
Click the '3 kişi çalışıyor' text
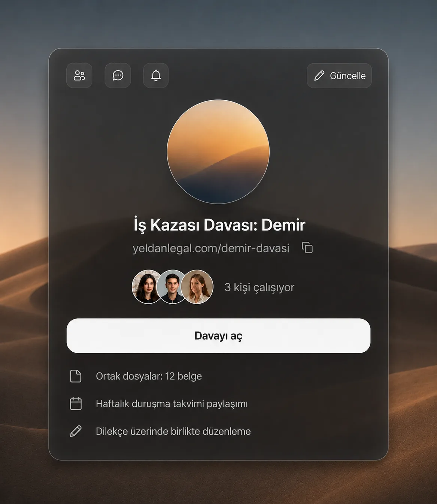[259, 287]
